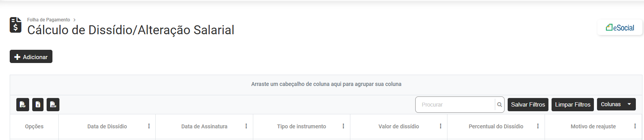The height and width of the screenshot is (140, 644).
Task: Open Data de Dissídio column menu
Action: [x=149, y=126]
